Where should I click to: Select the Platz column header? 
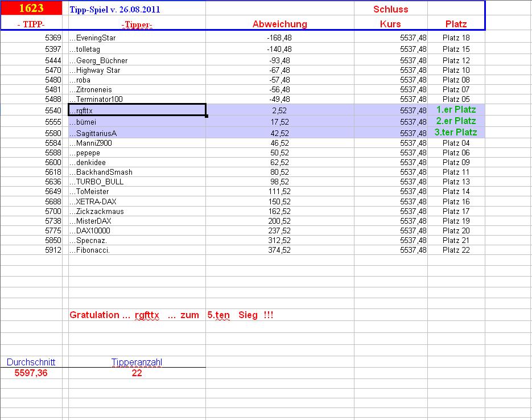pyautogui.click(x=456, y=24)
